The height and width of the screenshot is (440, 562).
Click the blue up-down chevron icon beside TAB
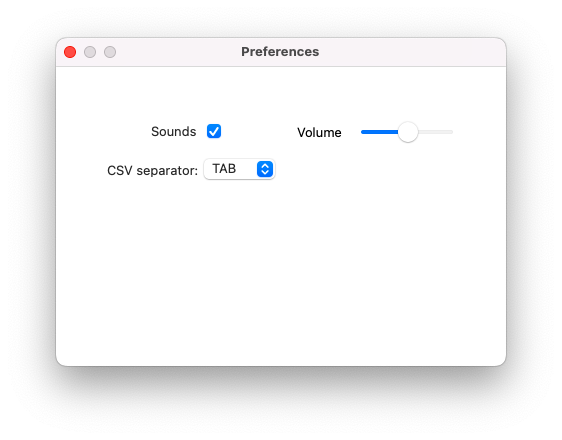point(265,169)
